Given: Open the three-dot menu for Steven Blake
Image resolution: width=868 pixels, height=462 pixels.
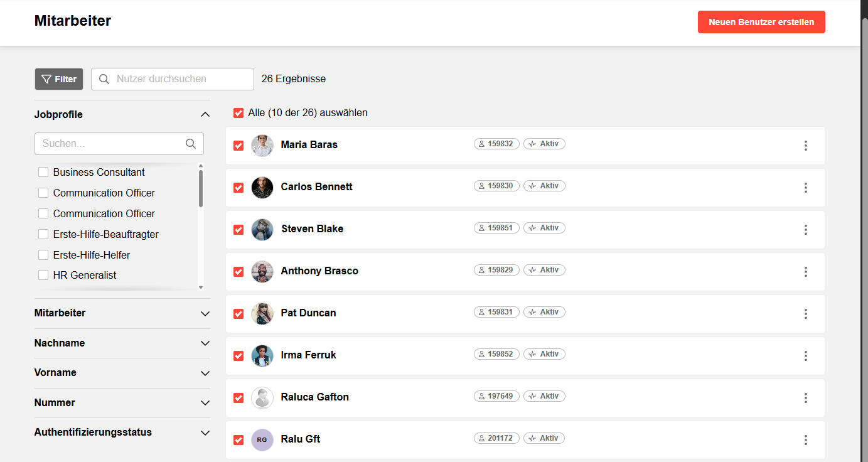Looking at the screenshot, I should 806,230.
